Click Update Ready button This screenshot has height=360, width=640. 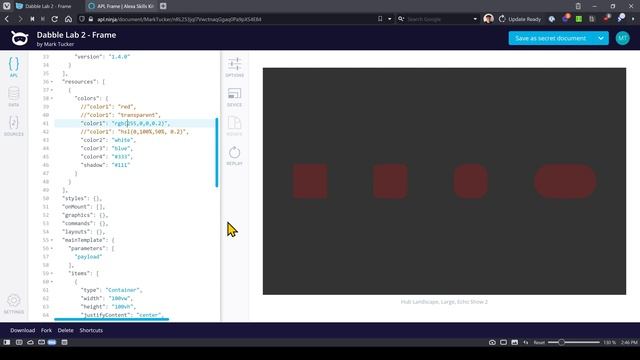pos(520,19)
